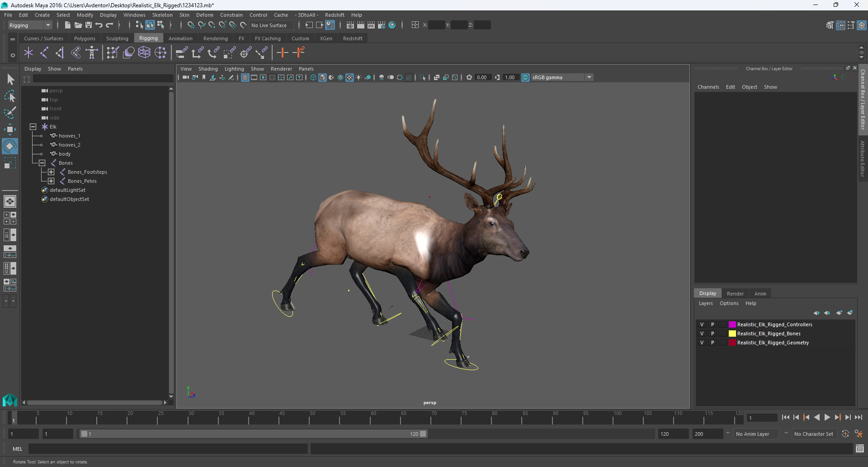Click Create new layer icon in Layer Editor
This screenshot has height=467, width=868.
840,313
